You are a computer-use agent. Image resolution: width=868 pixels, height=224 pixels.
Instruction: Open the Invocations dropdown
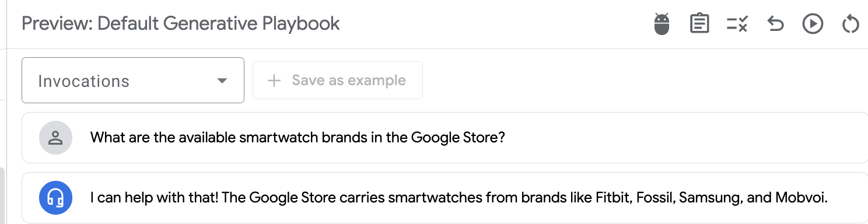pyautogui.click(x=133, y=80)
